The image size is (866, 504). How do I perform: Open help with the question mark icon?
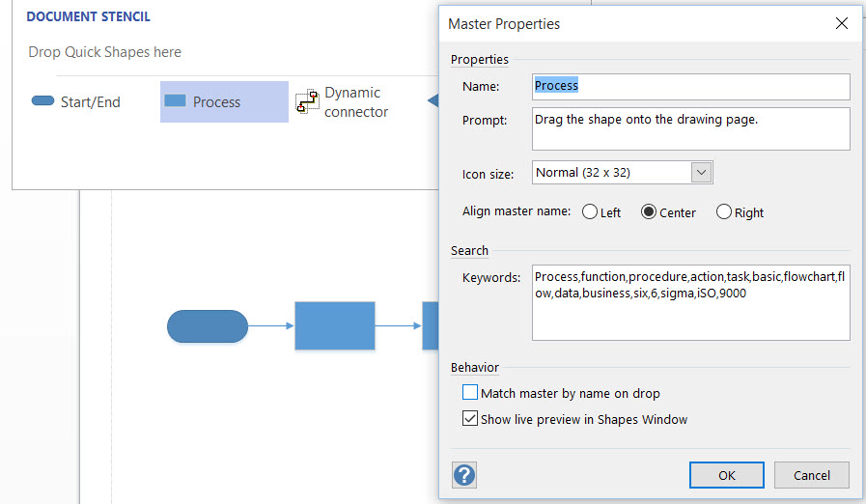tap(464, 475)
